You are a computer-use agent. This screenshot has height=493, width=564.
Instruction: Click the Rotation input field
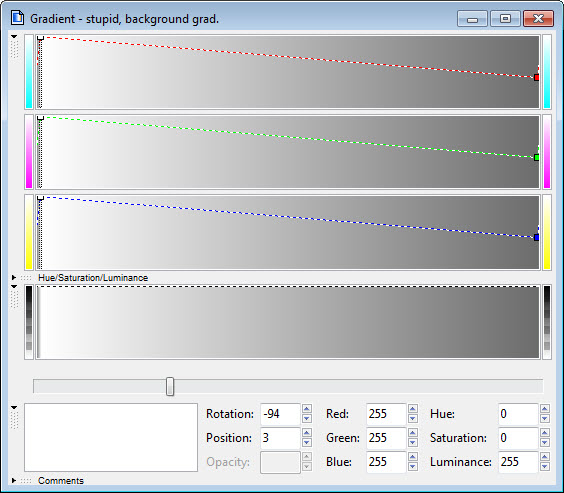coord(280,414)
